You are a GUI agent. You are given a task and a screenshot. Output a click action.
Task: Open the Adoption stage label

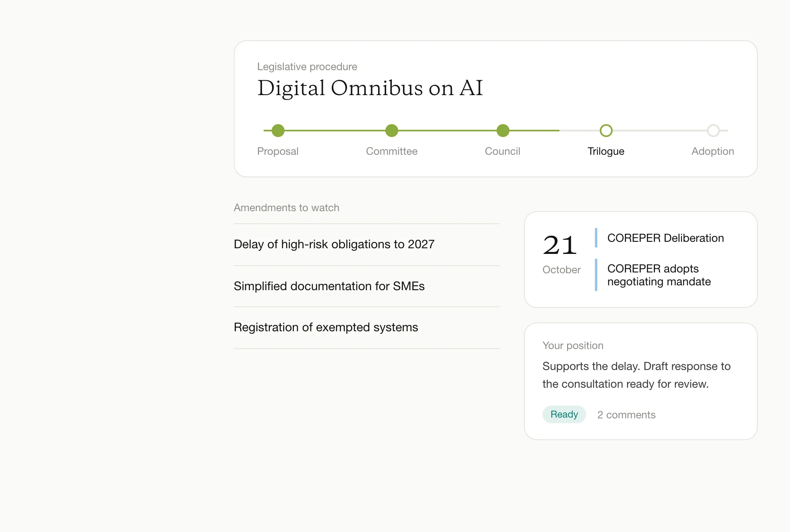[713, 152]
